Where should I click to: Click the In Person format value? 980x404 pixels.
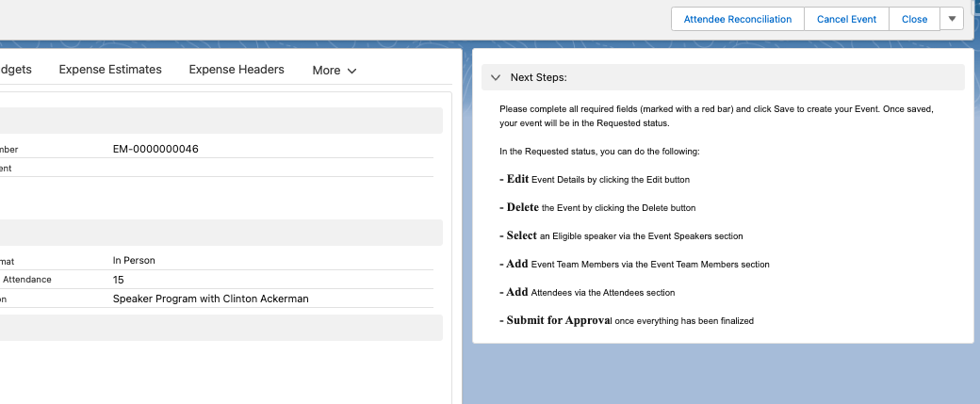click(134, 260)
